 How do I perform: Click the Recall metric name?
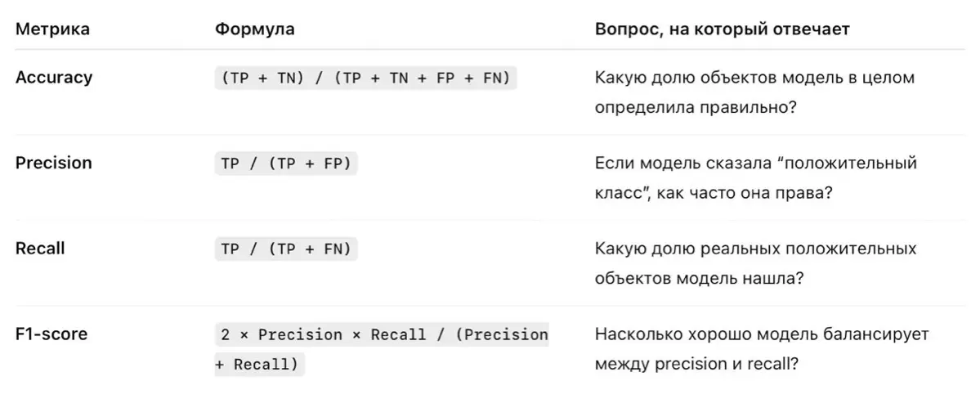[40, 249]
